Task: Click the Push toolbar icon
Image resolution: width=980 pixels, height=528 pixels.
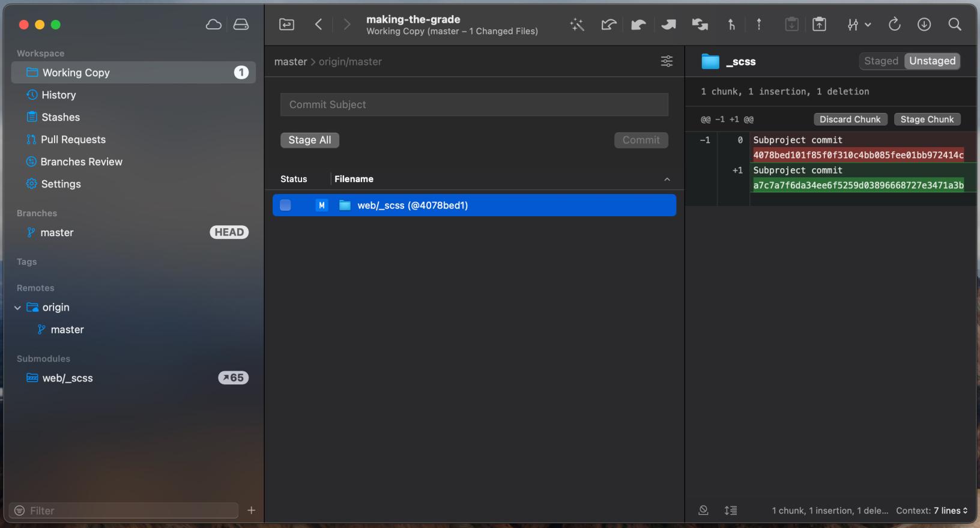Action: pyautogui.click(x=668, y=25)
